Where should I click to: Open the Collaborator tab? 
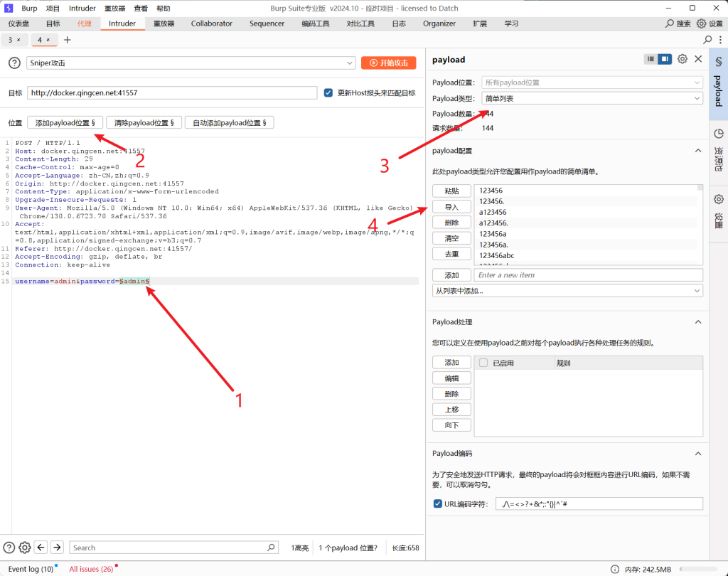212,23
